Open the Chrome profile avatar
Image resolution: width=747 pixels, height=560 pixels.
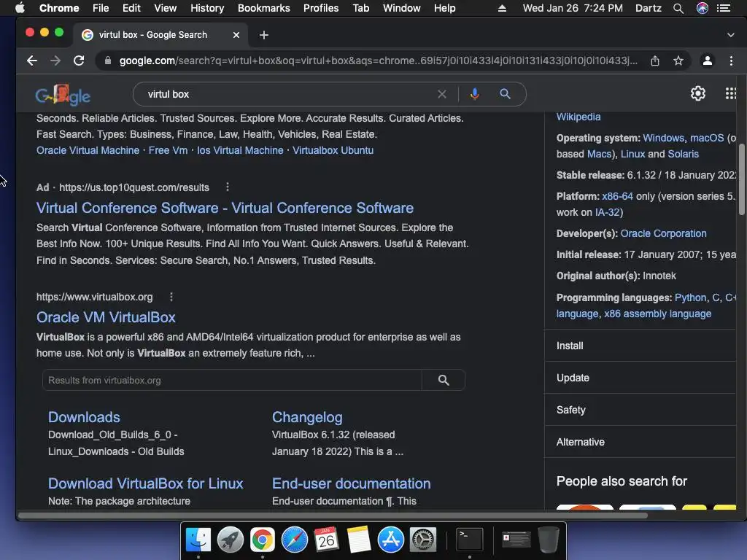[708, 61]
